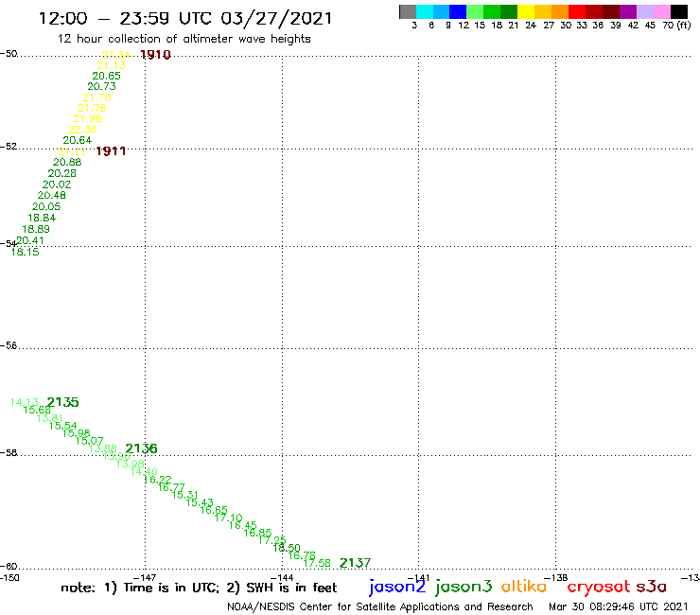Click the -56 latitude axis label
The width and height of the screenshot is (700, 615).
9,345
